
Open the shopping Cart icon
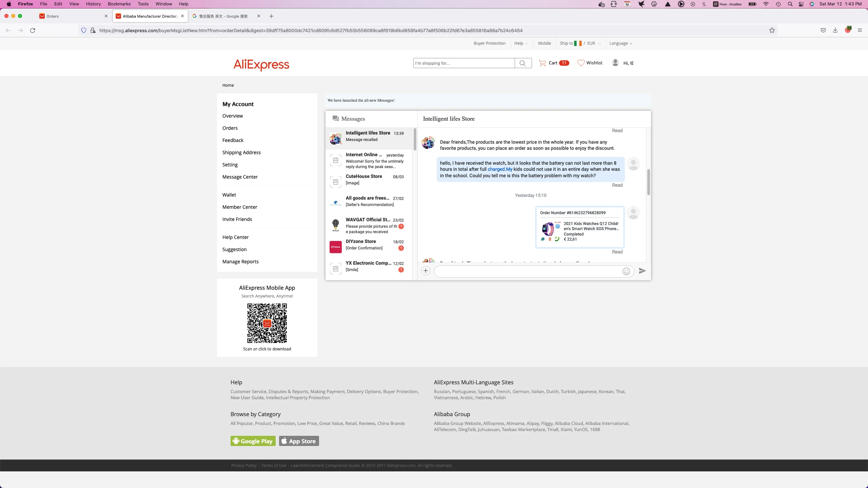[x=542, y=63]
